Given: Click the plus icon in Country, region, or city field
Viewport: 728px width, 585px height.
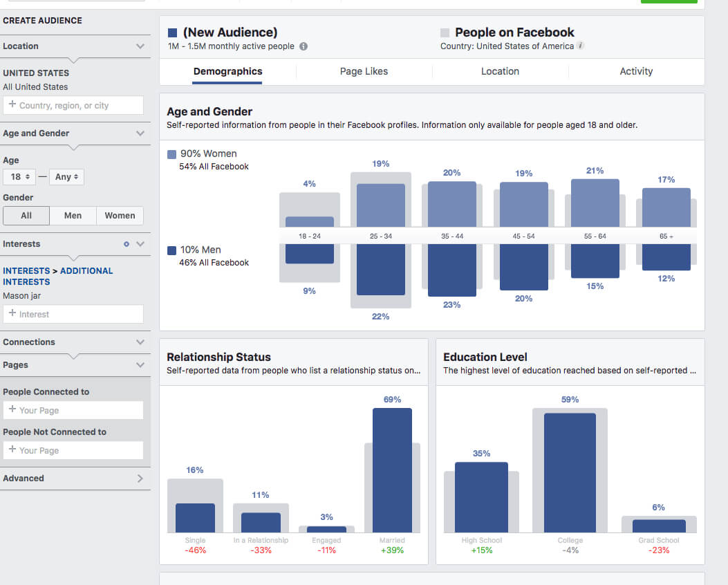Looking at the screenshot, I should (12, 104).
